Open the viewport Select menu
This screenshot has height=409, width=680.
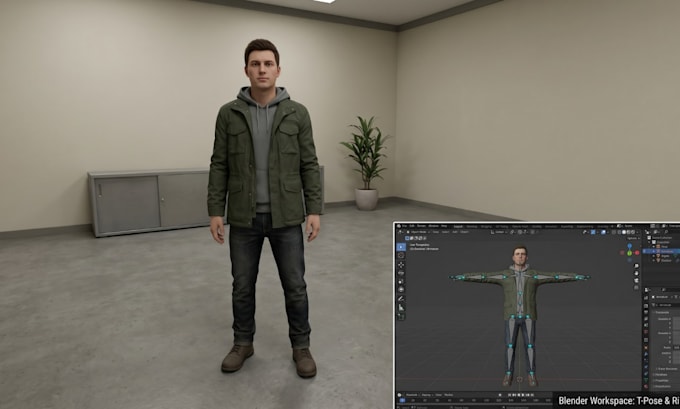446,232
